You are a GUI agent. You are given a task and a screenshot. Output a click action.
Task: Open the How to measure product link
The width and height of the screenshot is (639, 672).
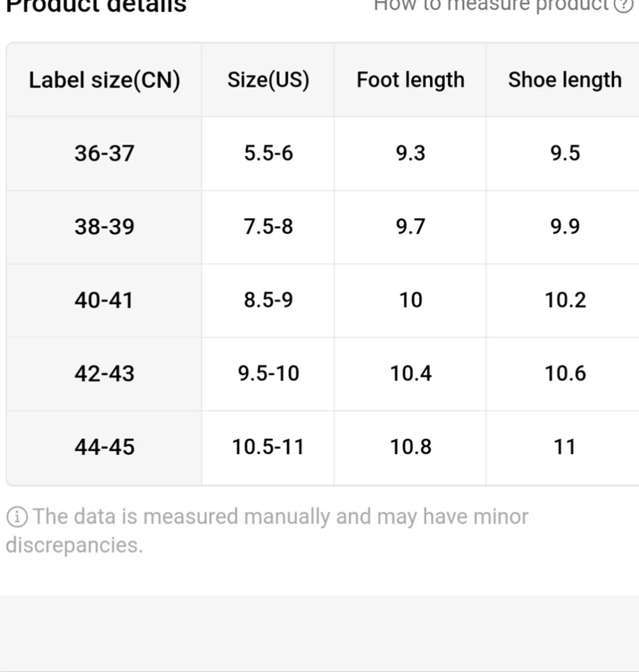491,4
